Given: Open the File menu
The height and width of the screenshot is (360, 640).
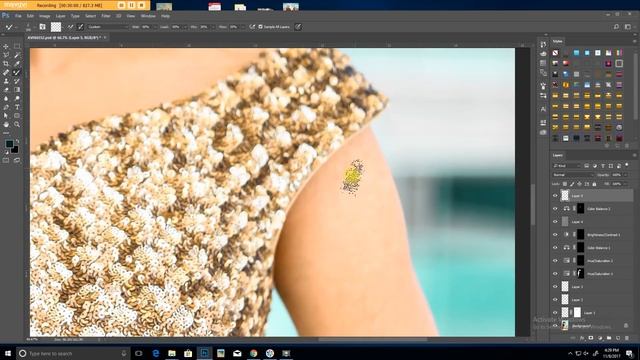Looking at the screenshot, I should [18, 16].
